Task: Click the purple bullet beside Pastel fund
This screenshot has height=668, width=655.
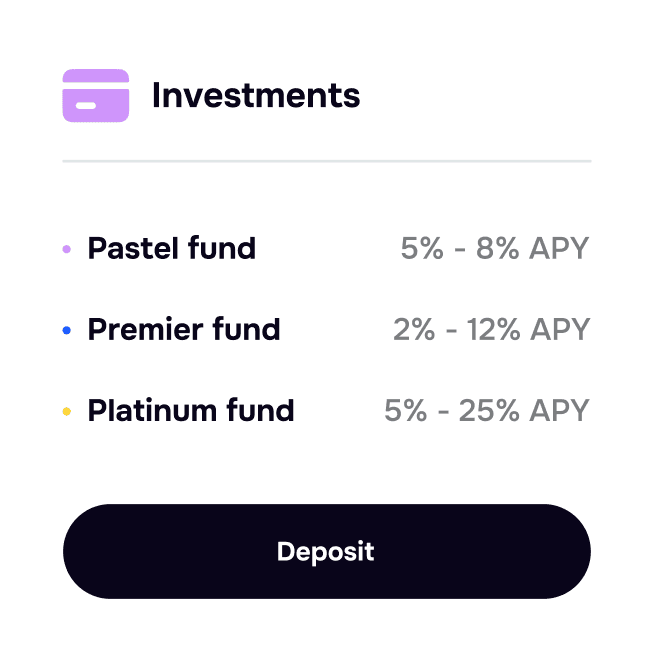Action: (x=67, y=249)
